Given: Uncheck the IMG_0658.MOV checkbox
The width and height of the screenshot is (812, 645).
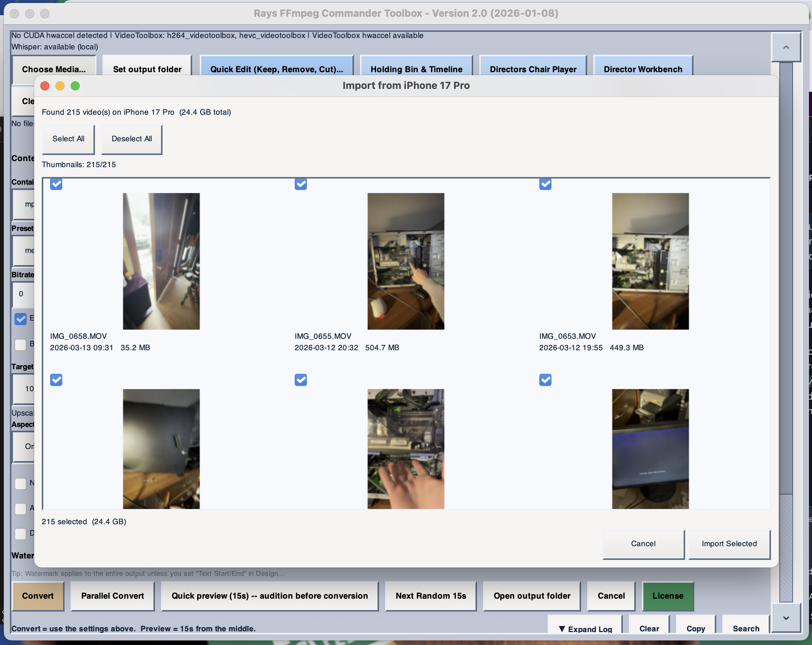Looking at the screenshot, I should pos(56,184).
